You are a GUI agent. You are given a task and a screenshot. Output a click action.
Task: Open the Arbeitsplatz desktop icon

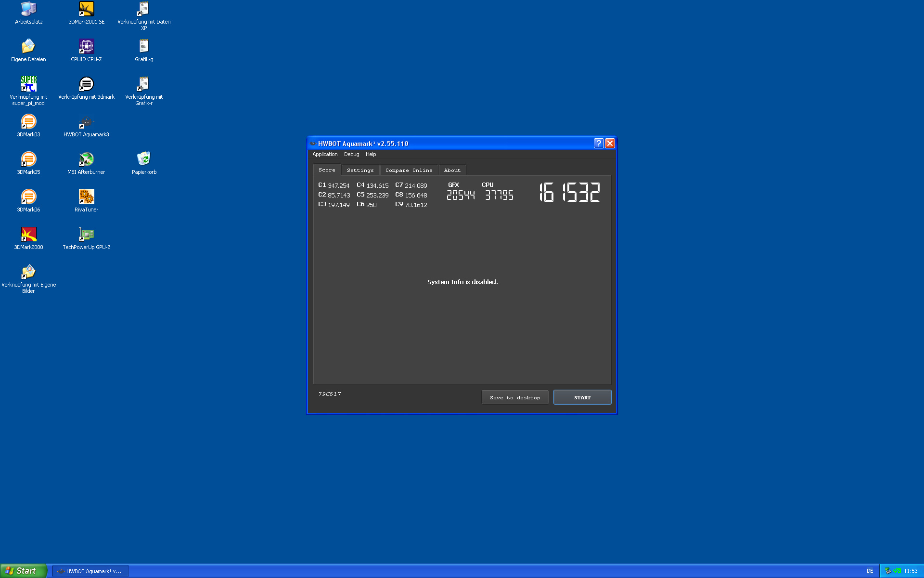[x=28, y=13]
